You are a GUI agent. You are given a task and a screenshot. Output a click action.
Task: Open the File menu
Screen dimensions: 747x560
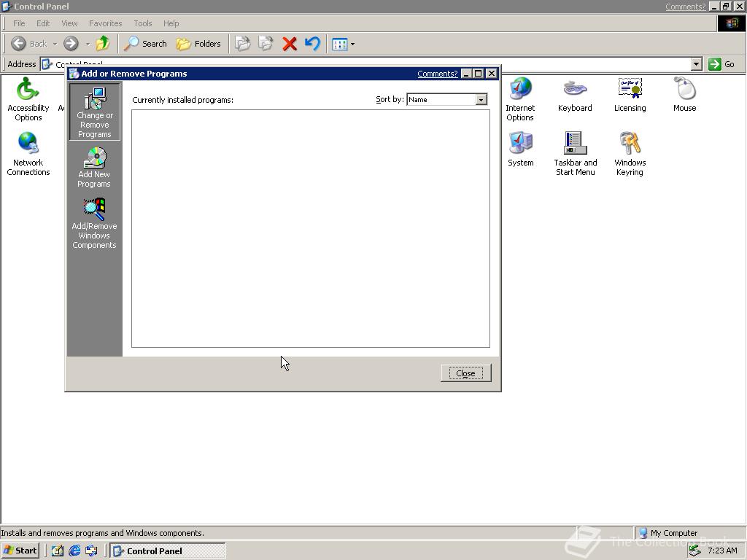point(19,23)
